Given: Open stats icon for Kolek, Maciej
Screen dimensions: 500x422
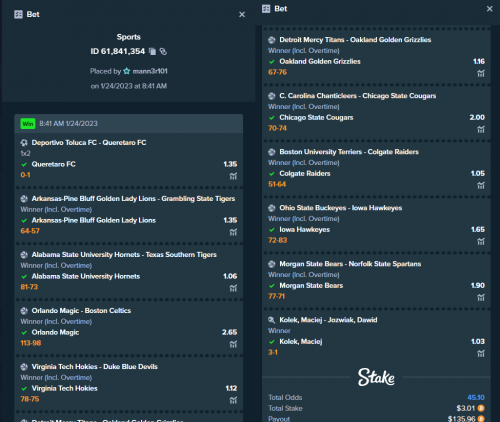Looking at the screenshot, I should [481, 353].
